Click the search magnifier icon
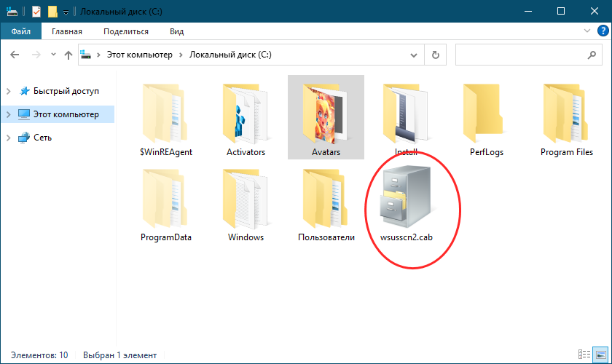This screenshot has height=364, width=612. (592, 55)
